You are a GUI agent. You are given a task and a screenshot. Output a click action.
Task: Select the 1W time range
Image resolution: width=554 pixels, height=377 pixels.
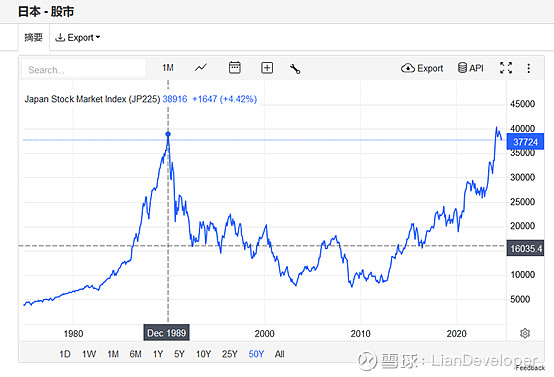(x=89, y=354)
